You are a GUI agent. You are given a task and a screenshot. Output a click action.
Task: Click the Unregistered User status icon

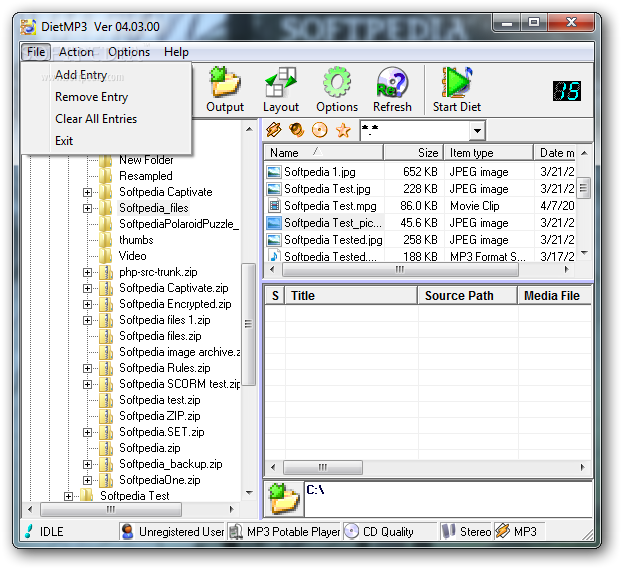[127, 531]
